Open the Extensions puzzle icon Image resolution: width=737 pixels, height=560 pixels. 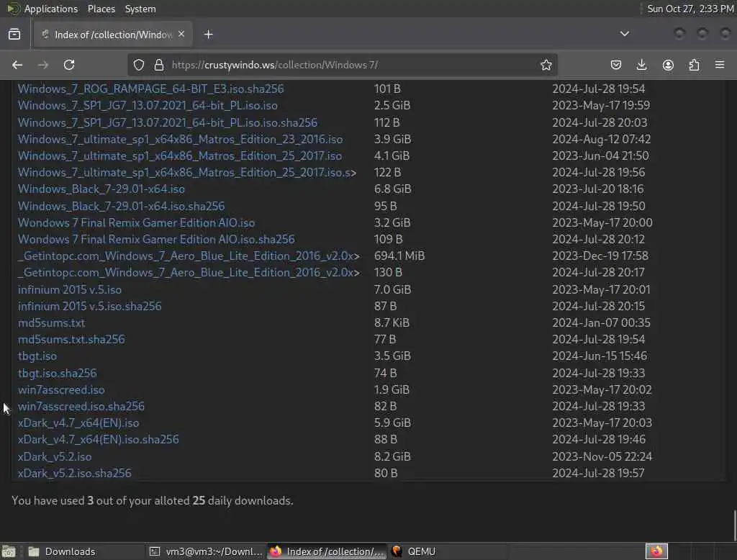[x=694, y=65]
